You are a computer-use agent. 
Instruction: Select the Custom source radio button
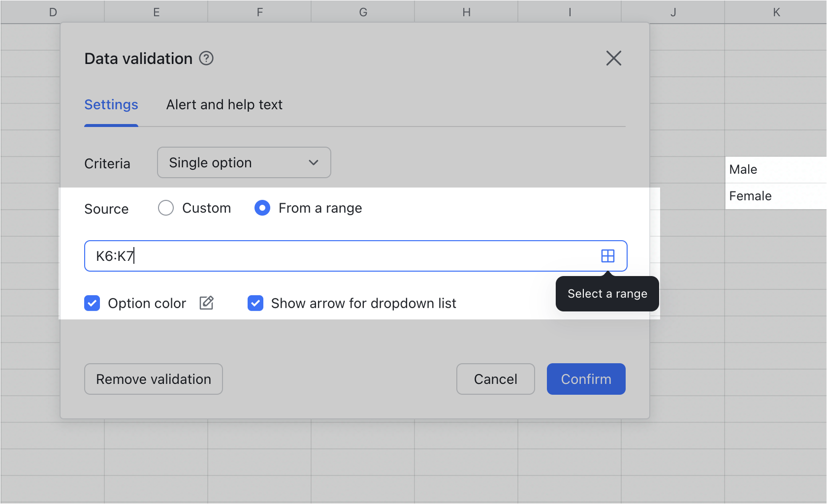(166, 208)
